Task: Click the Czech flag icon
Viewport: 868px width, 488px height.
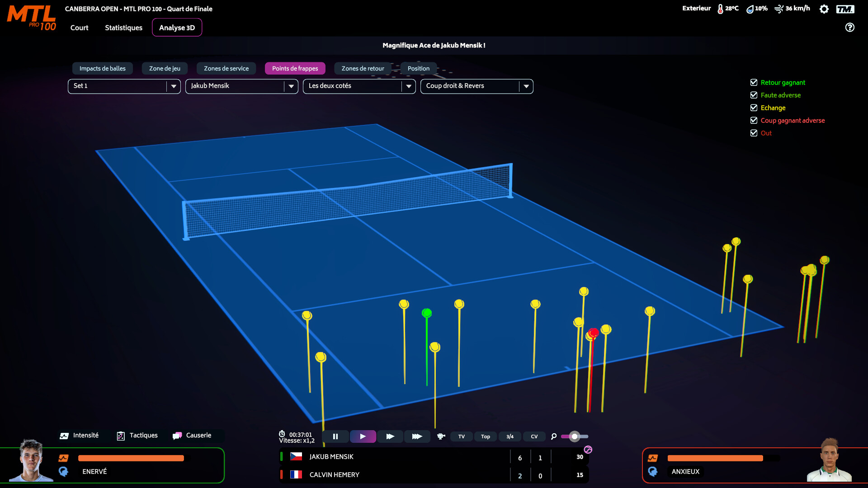Action: [x=296, y=457]
